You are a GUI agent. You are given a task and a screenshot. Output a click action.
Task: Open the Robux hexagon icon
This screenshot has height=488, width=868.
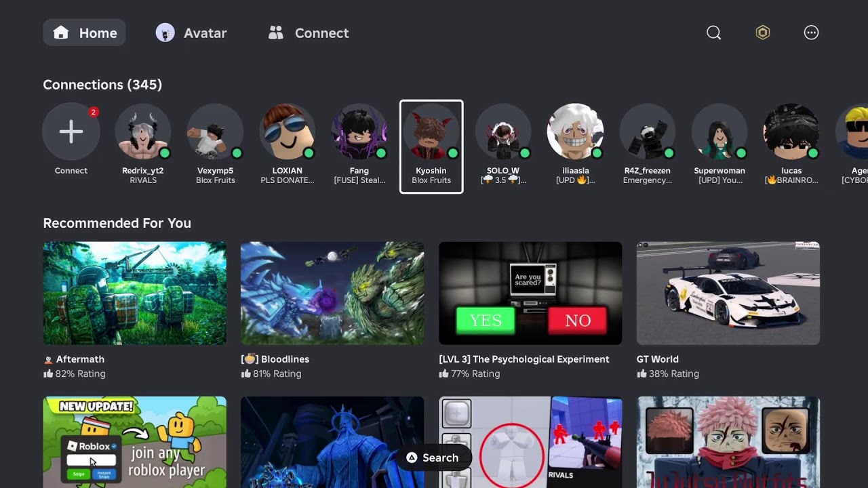point(763,33)
